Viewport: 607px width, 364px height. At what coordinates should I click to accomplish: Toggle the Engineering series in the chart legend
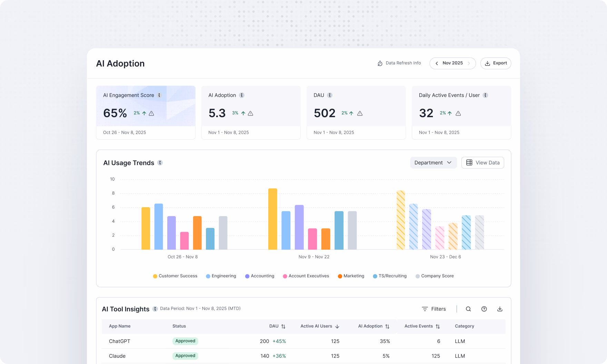221,276
